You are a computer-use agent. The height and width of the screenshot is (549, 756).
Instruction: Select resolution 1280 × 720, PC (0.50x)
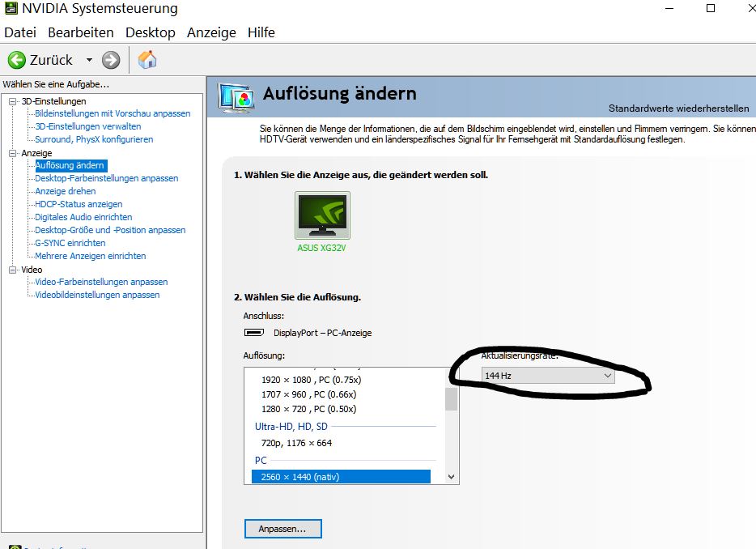(308, 409)
